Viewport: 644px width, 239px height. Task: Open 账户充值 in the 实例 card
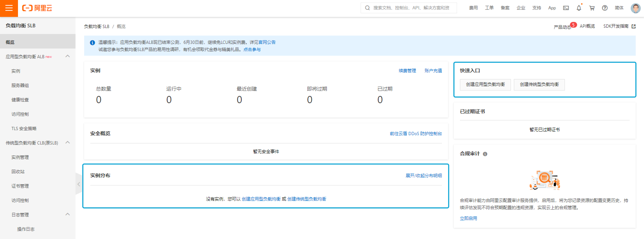point(433,71)
